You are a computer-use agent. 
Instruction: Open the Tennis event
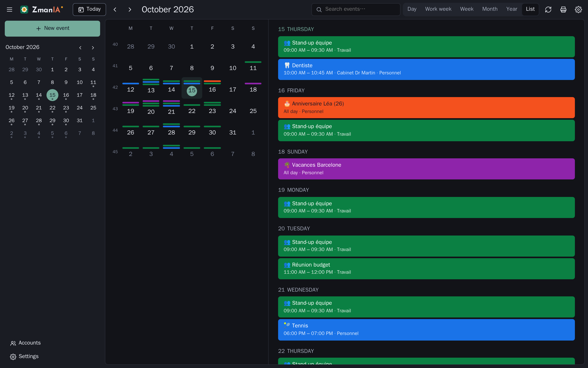pyautogui.click(x=426, y=330)
